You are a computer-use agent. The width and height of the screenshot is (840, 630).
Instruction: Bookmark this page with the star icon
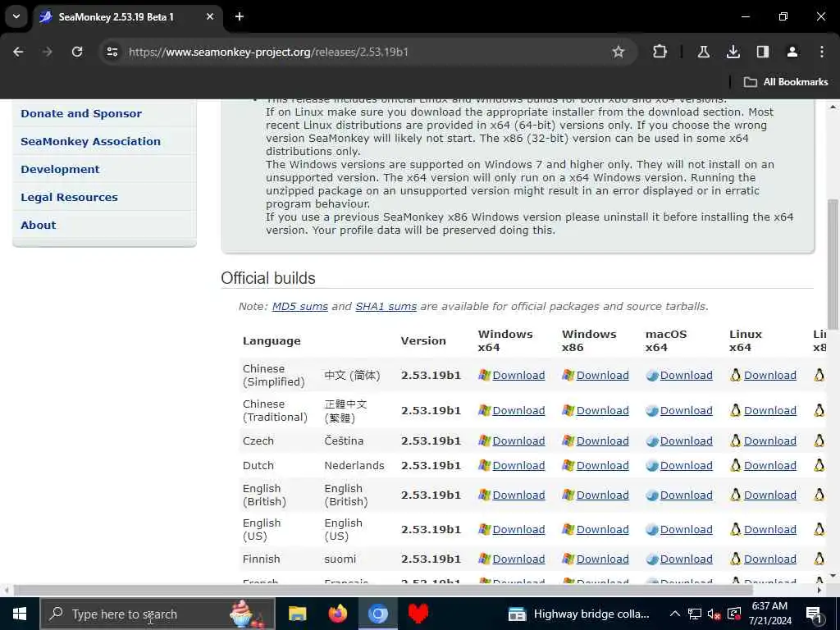pos(619,52)
